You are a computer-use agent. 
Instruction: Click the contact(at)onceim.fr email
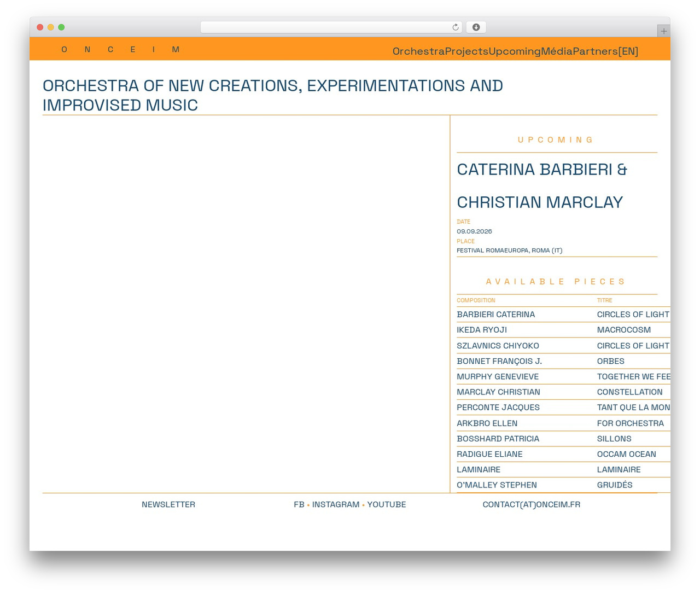pos(531,504)
